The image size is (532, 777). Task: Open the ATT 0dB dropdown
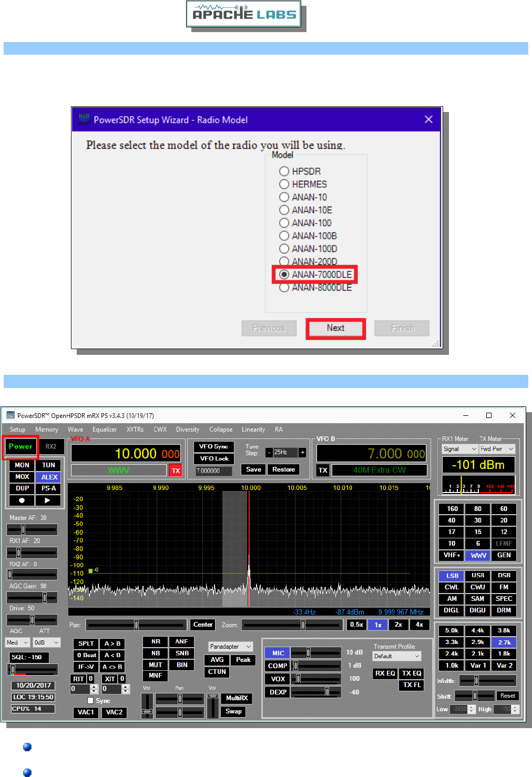pos(47,642)
